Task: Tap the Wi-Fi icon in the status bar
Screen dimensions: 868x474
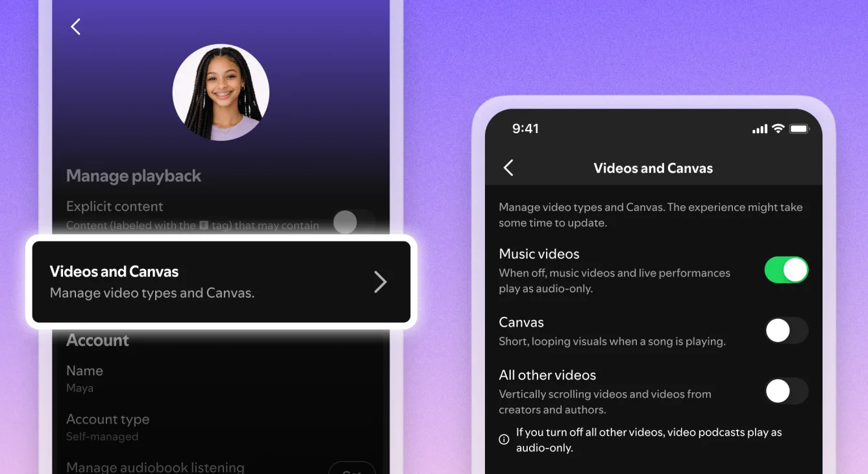Action: pos(778,129)
